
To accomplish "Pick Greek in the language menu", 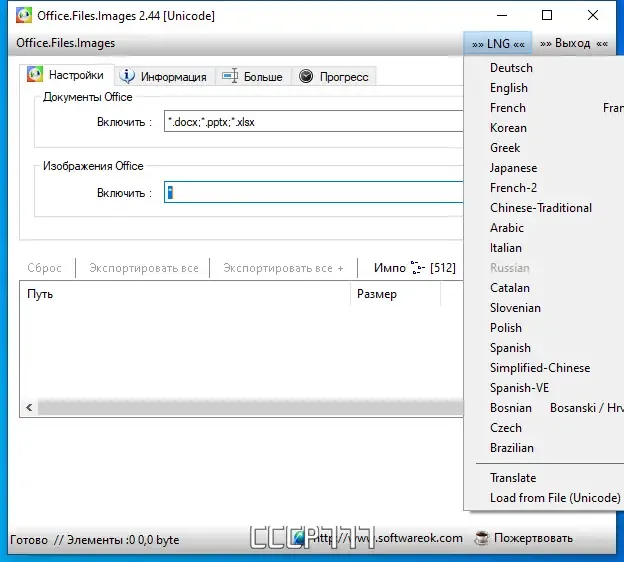I will (505, 148).
